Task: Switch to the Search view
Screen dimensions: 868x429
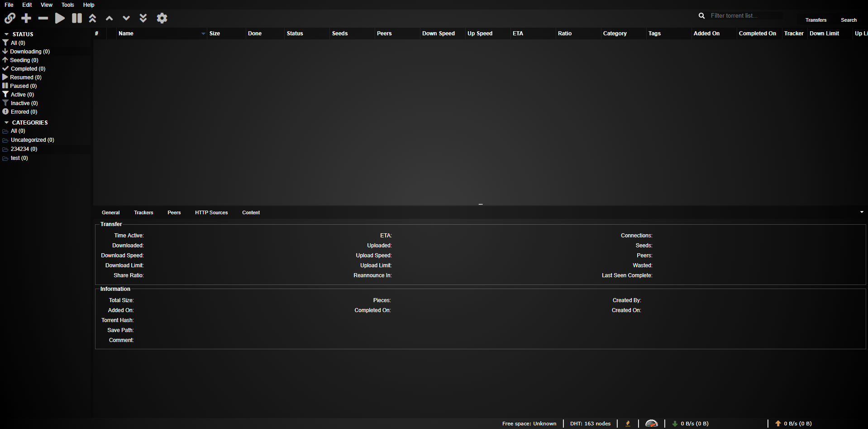Action: click(x=849, y=20)
